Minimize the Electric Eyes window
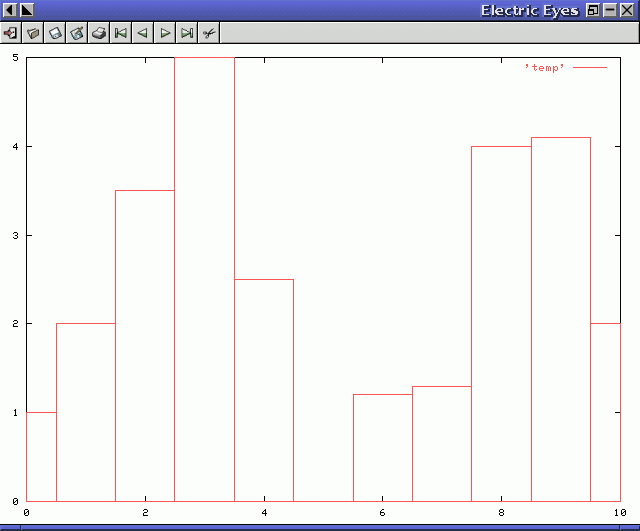 [611, 10]
